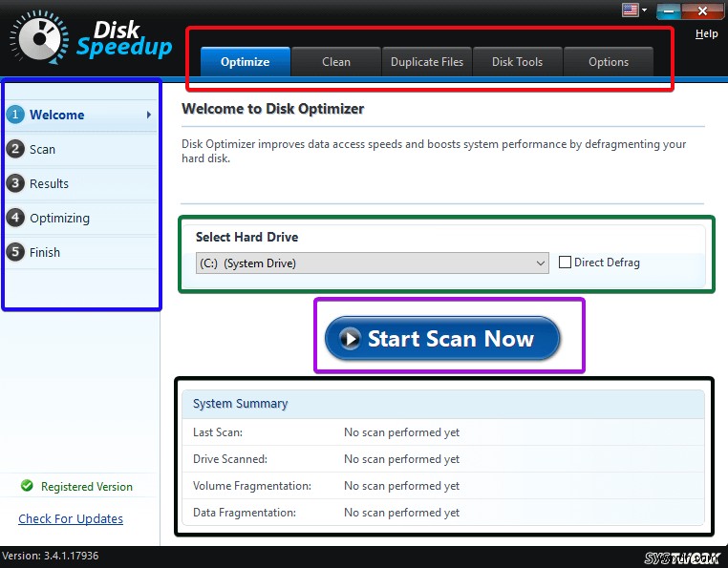
Task: Open the language dropdown arrow beside flag
Action: point(644,10)
